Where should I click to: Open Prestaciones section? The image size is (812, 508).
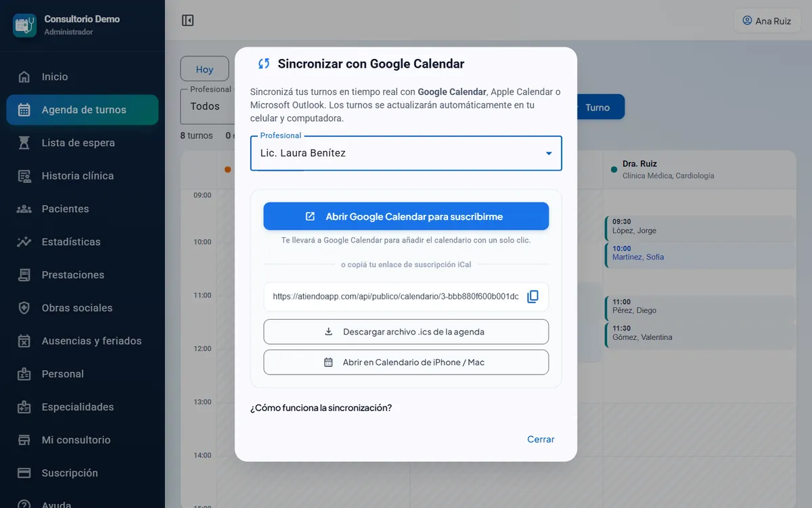pyautogui.click(x=83, y=275)
